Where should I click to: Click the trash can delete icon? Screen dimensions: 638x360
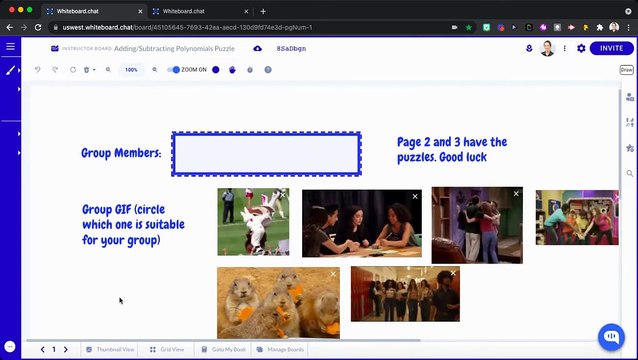tap(86, 70)
